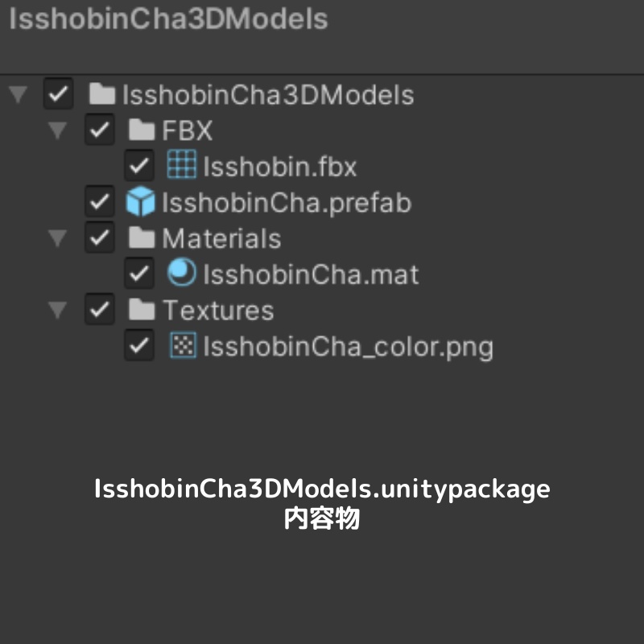Click the Materials folder icon
Image resolution: width=644 pixels, height=644 pixels.
pyautogui.click(x=142, y=238)
